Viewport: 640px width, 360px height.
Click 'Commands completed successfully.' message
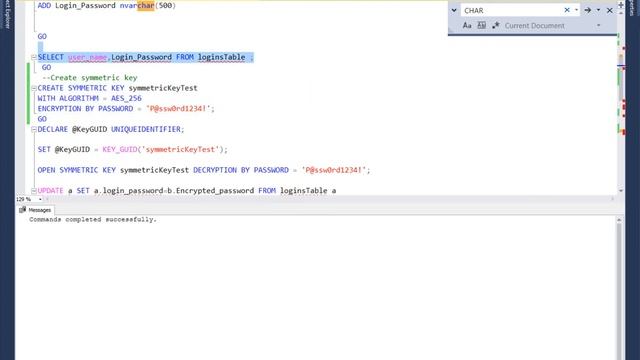click(93, 220)
